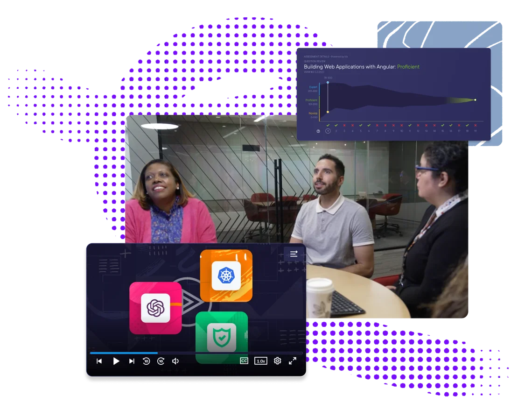Screen dimensions: 532x410
Task: Open video settings gear menu
Action: [x=277, y=361]
